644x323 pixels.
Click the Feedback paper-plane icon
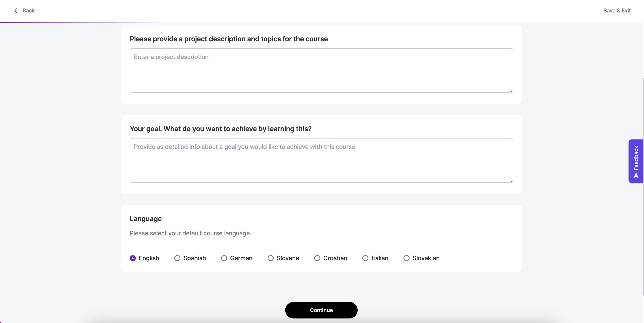636,176
